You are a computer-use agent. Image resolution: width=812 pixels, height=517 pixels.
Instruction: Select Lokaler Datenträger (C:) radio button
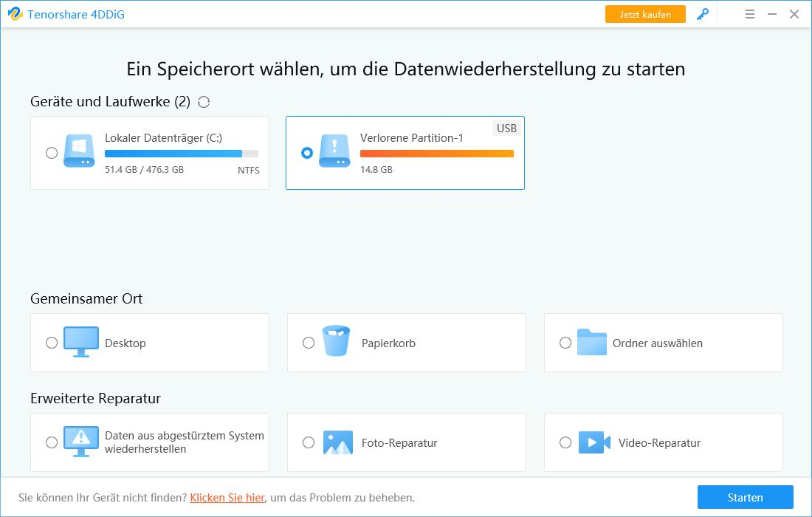51,152
